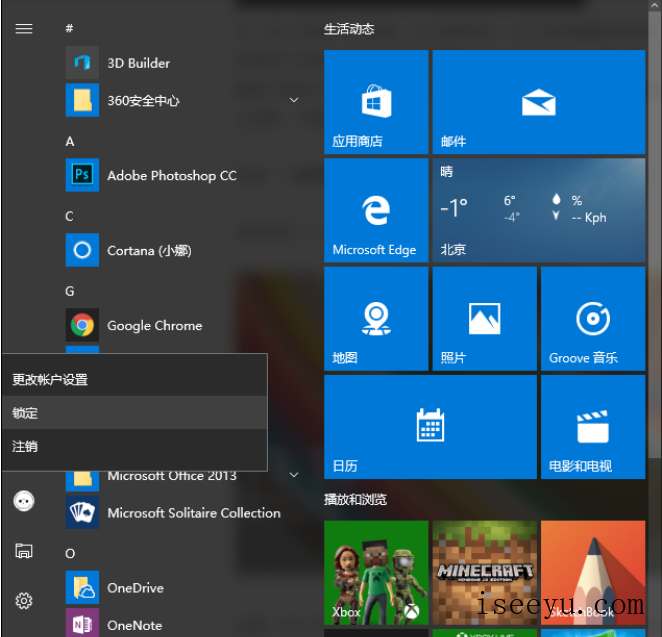Open the Minecraft tile
This screenshot has height=637, width=662.
[484, 572]
